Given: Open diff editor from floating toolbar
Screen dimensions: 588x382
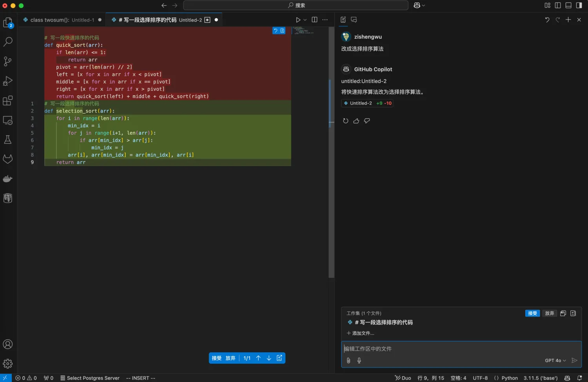Looking at the screenshot, I should tap(279, 358).
